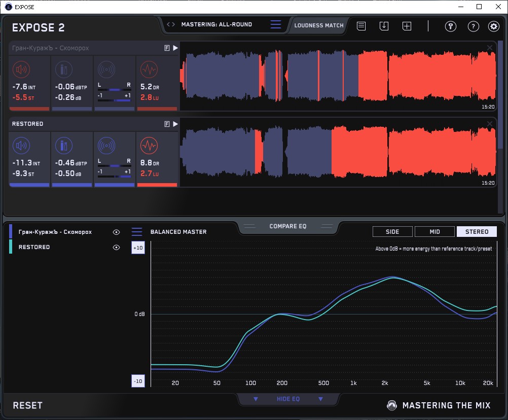Click the add track plus icon

tap(407, 26)
